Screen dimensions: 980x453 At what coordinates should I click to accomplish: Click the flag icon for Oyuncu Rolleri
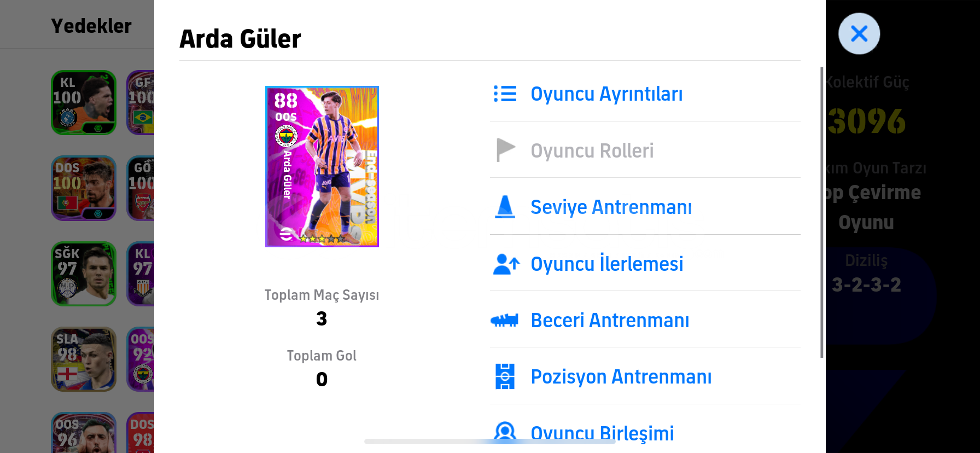coord(505,150)
